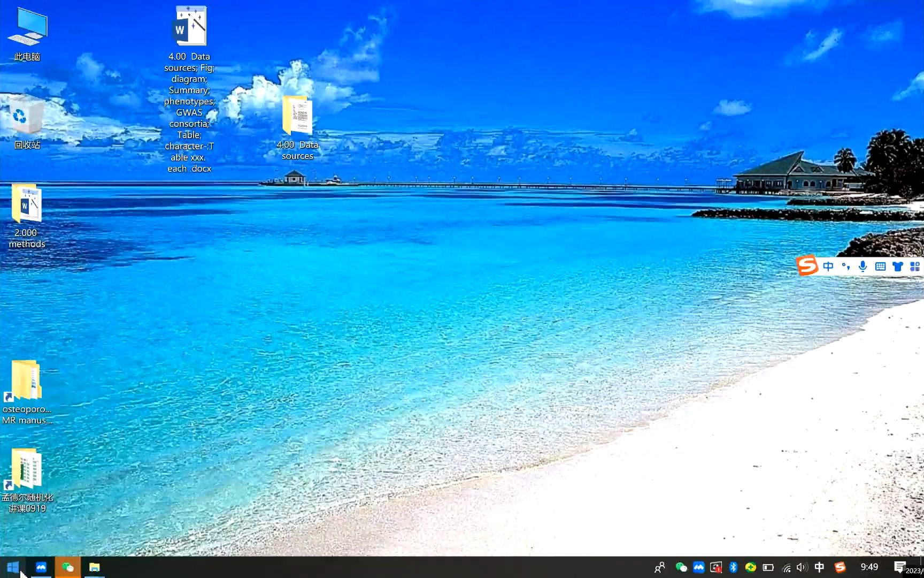The image size is (924, 578).
Task: Click the Sogou logo on IME toolbar
Action: 807,265
